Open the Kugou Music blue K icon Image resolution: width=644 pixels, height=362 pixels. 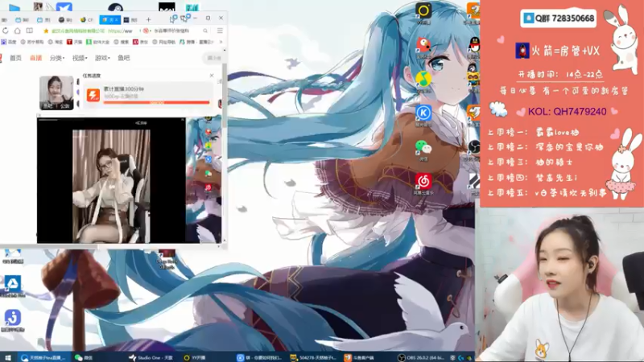(x=423, y=113)
